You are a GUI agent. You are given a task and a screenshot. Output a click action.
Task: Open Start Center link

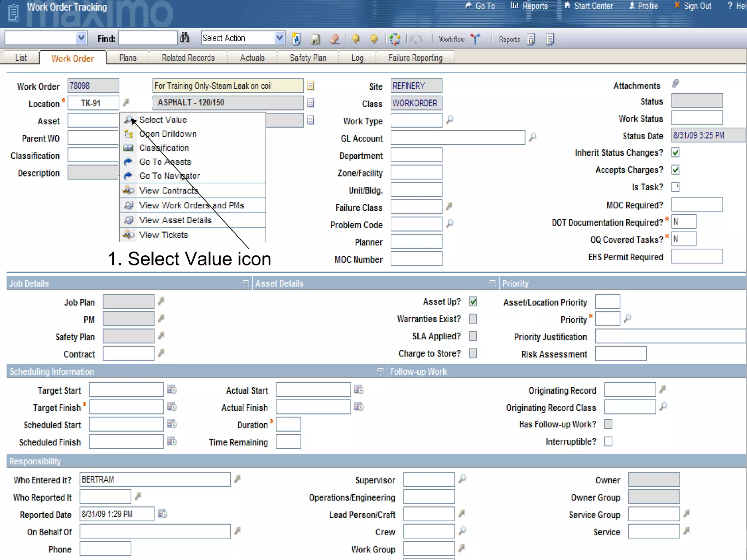[x=588, y=6]
